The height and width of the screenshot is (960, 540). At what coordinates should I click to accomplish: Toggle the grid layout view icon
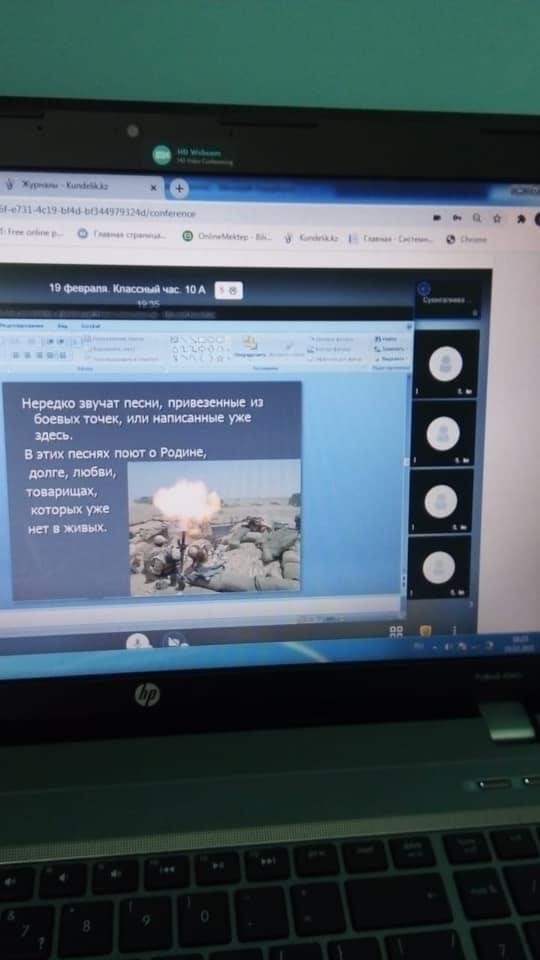pos(397,631)
